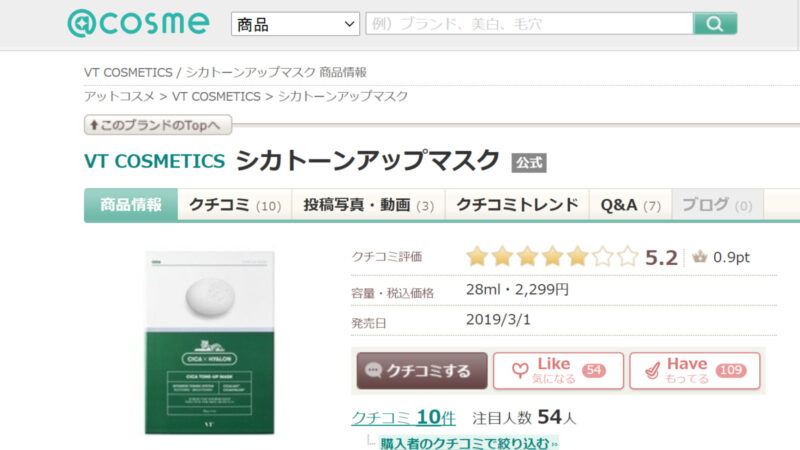
Task: Click the release date 2019/3/1
Action: point(498,320)
